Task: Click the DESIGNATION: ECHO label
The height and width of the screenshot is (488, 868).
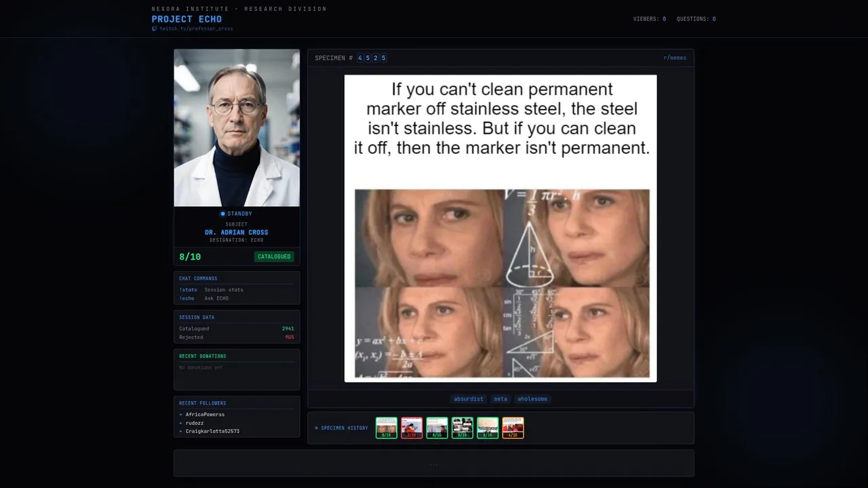Action: [237, 241]
